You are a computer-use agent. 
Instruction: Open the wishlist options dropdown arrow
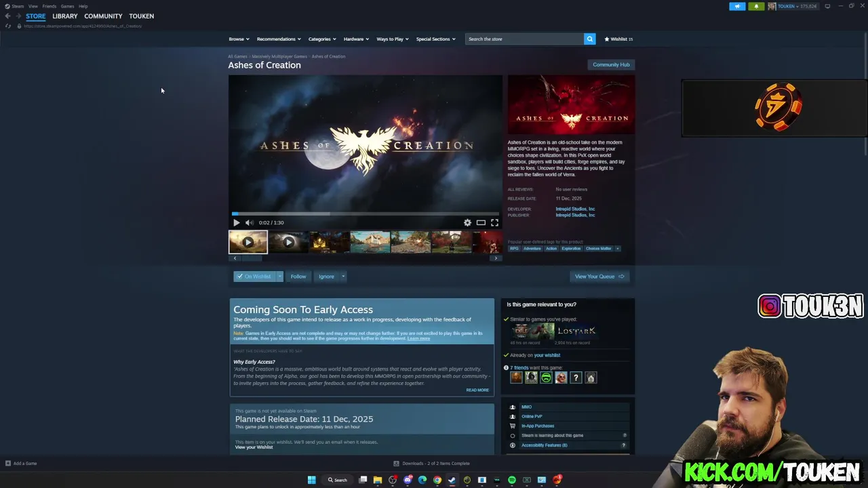point(279,277)
